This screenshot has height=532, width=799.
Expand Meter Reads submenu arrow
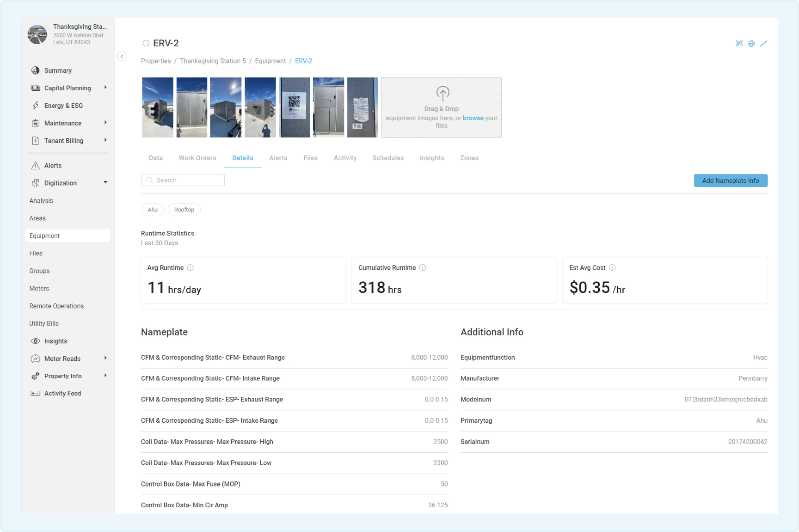click(105, 358)
